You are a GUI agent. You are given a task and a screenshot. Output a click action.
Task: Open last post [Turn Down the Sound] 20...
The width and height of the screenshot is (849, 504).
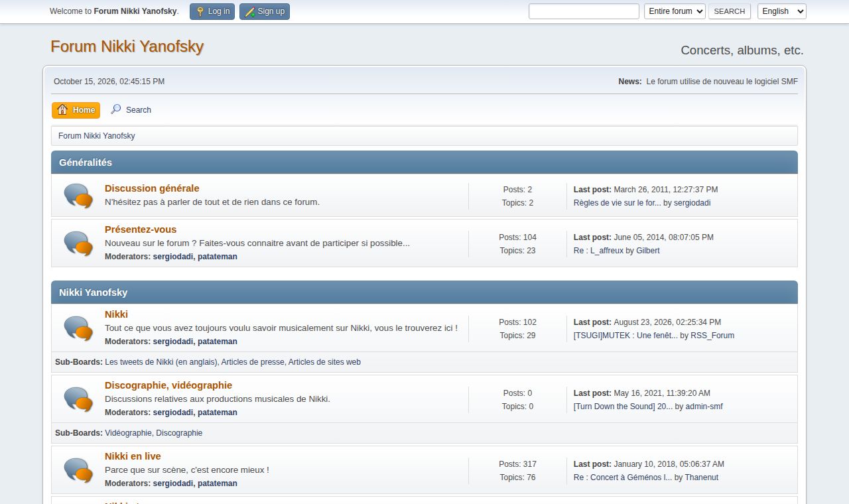[623, 407]
